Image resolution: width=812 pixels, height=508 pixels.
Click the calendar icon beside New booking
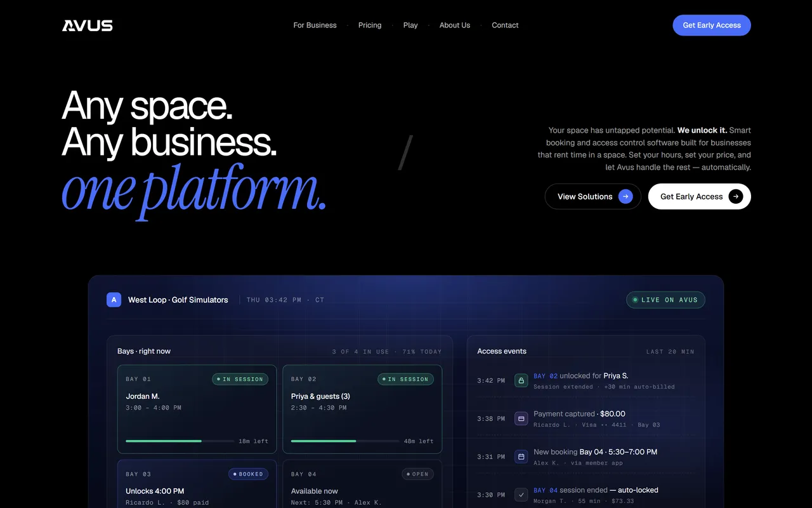(x=521, y=457)
